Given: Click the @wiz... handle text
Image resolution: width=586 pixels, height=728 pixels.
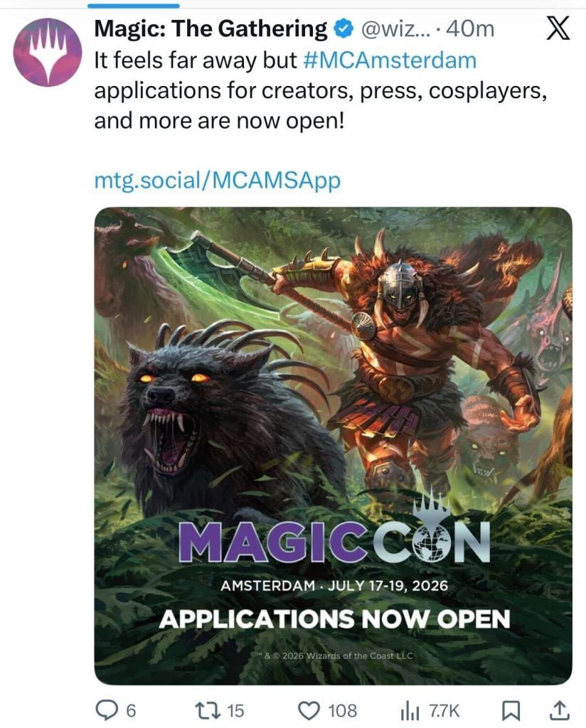Looking at the screenshot, I should (x=396, y=29).
